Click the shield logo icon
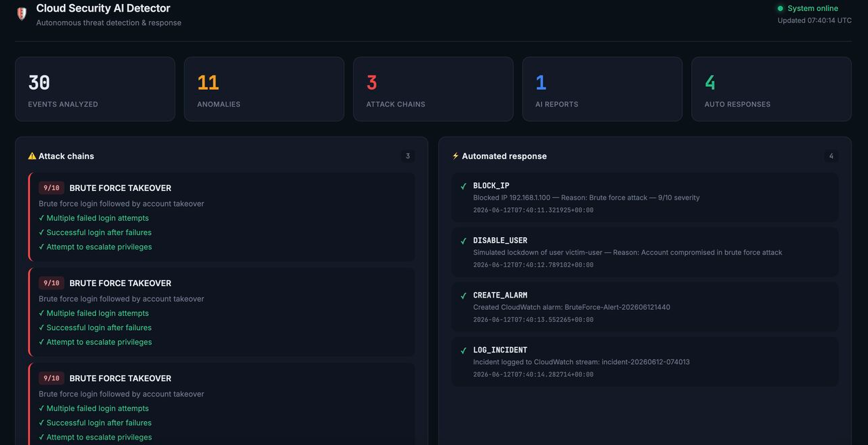 22,14
